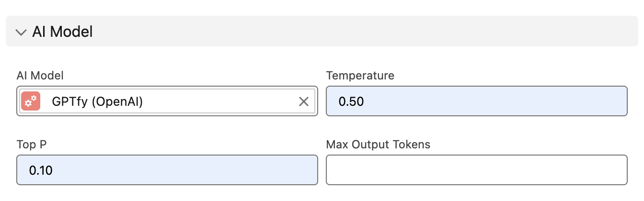Click the 0.10 value in Top P

pyautogui.click(x=41, y=170)
